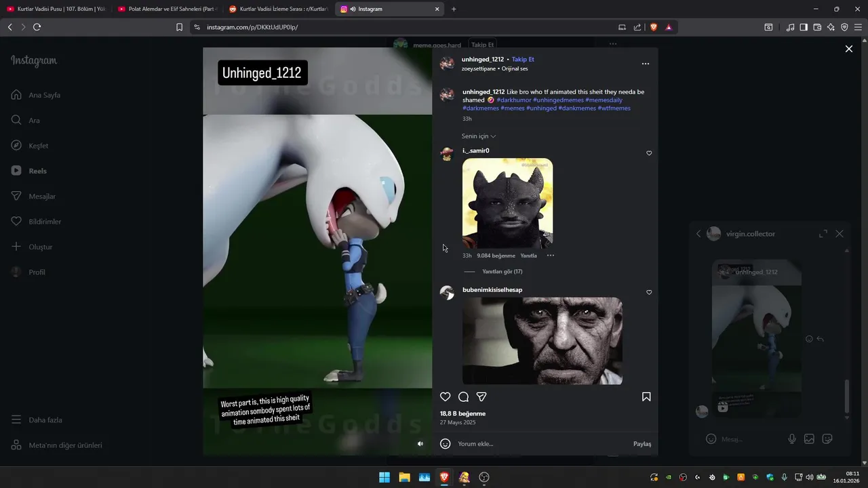Mute the video with the speaker icon
Screen dimensions: 868x488
click(x=420, y=443)
